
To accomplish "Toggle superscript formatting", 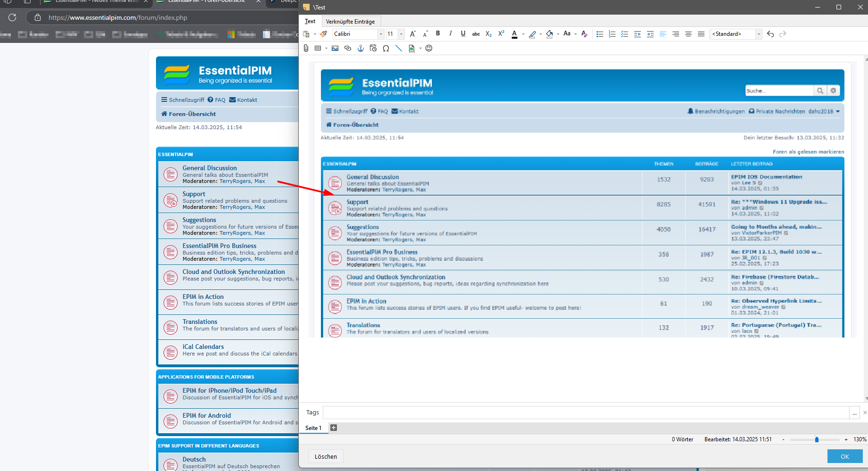I will [x=501, y=33].
